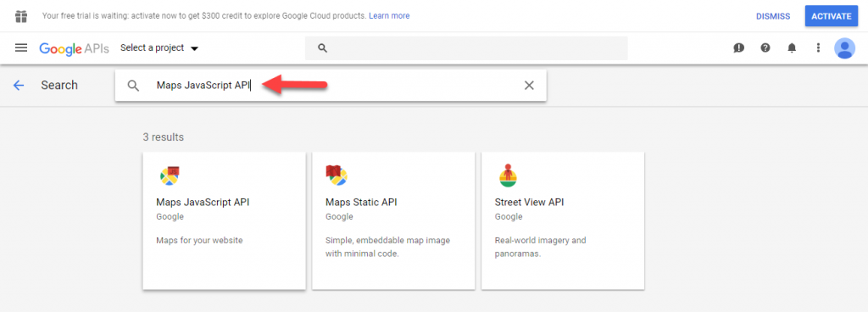Open the Street View API card
Screen dimensions: 868x312
coord(563,220)
